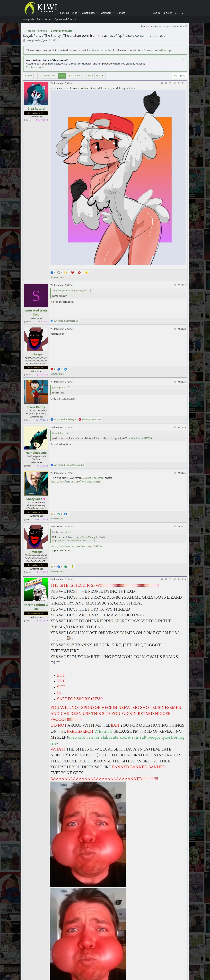Click the Register link
The image size is (210, 980).
coord(167,13)
